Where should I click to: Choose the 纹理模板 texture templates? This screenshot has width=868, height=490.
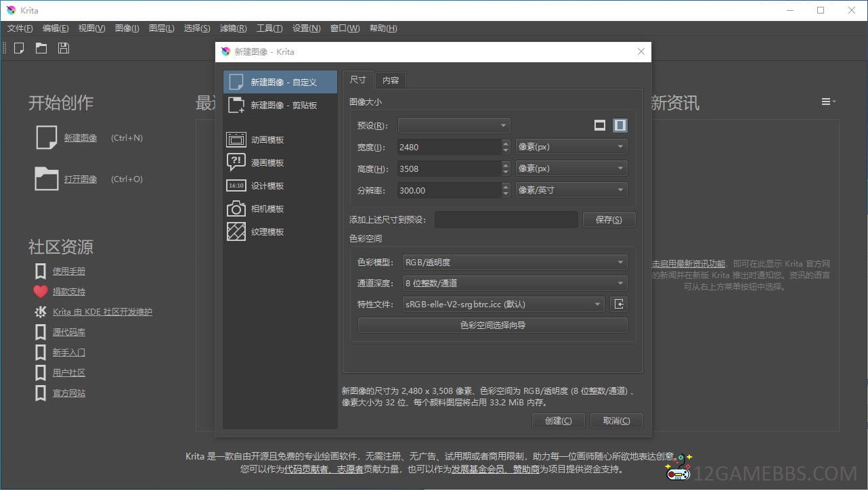280,231
